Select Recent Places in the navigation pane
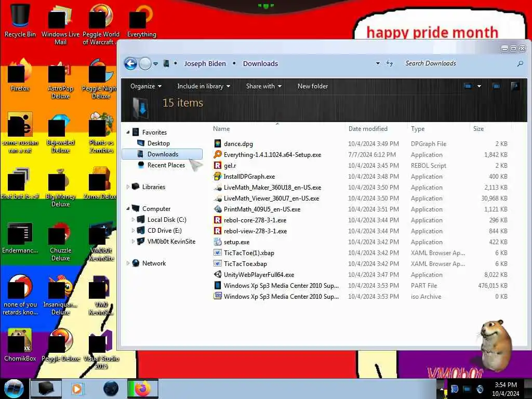 click(x=166, y=165)
